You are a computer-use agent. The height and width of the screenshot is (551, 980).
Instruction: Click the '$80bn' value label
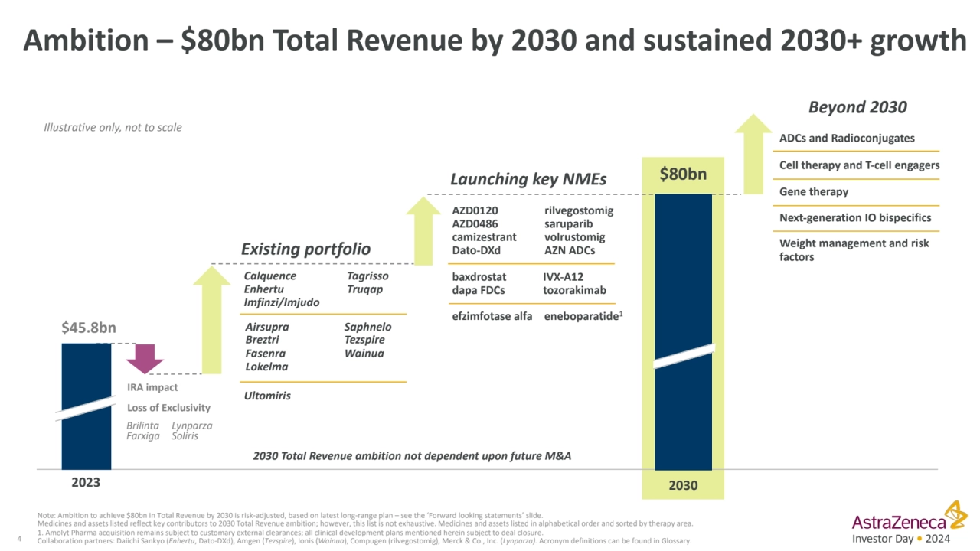(683, 174)
